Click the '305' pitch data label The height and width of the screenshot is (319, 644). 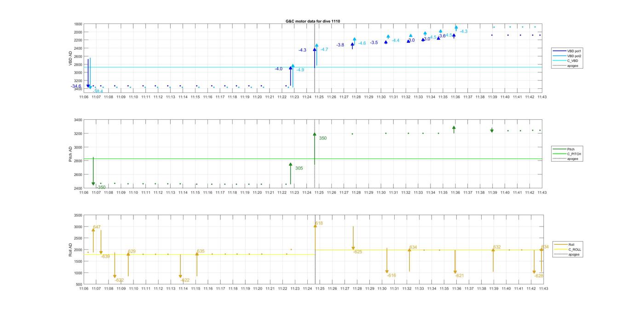click(x=299, y=168)
